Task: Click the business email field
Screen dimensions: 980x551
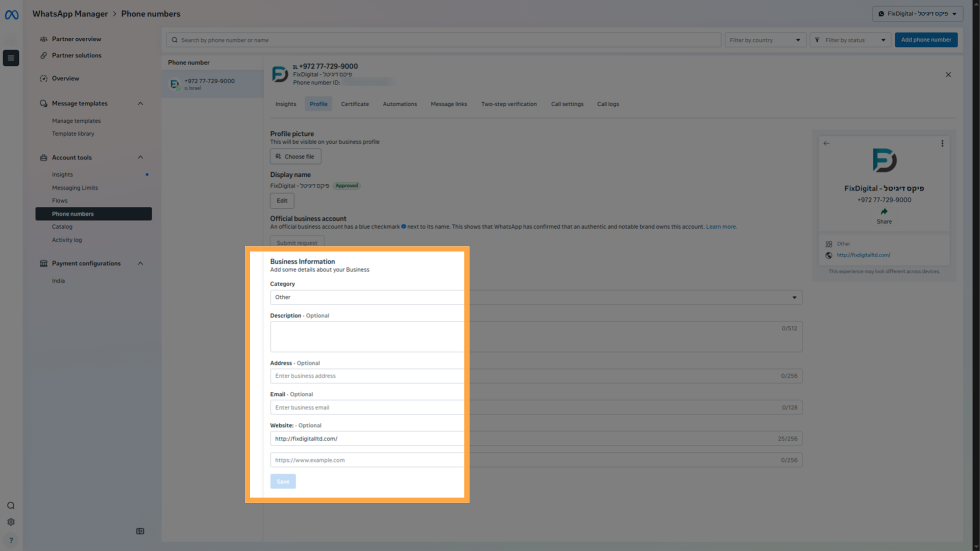Action: click(x=536, y=408)
